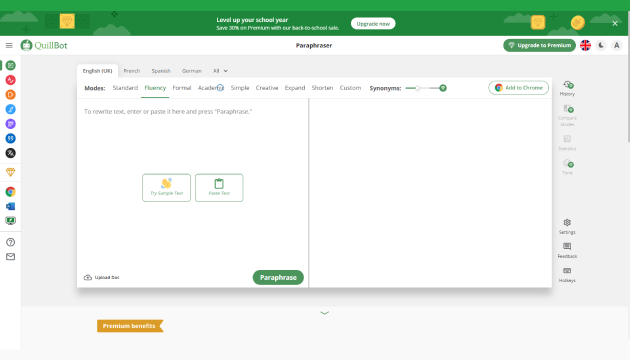Select the Standard mode
The height and width of the screenshot is (360, 630).
tap(125, 88)
